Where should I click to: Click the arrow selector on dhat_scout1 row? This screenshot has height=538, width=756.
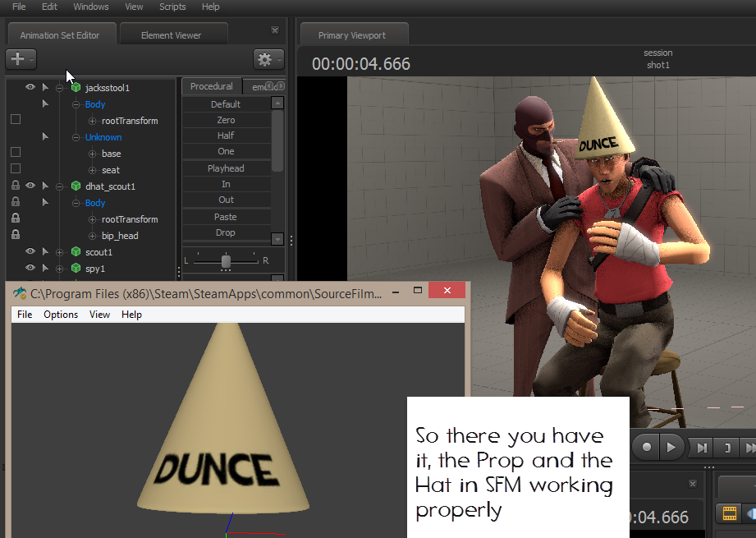pos(45,186)
